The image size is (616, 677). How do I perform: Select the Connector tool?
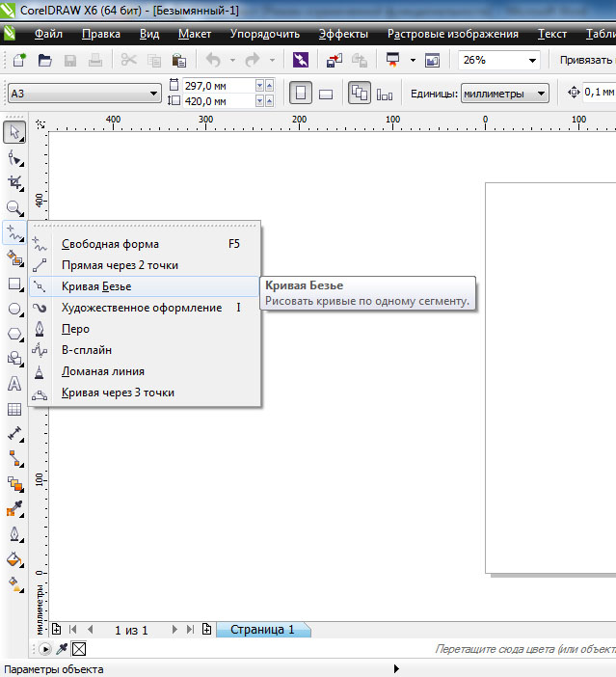(x=15, y=458)
